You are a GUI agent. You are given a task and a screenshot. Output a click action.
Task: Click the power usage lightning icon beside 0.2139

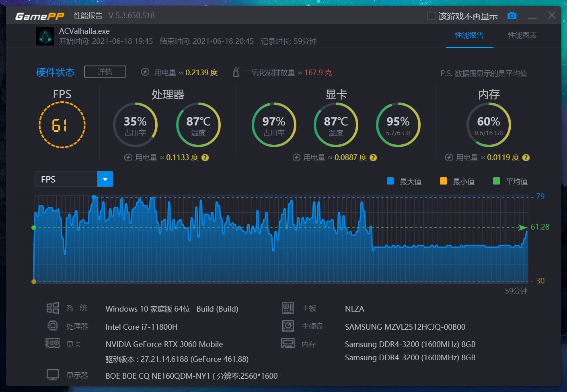click(x=145, y=72)
